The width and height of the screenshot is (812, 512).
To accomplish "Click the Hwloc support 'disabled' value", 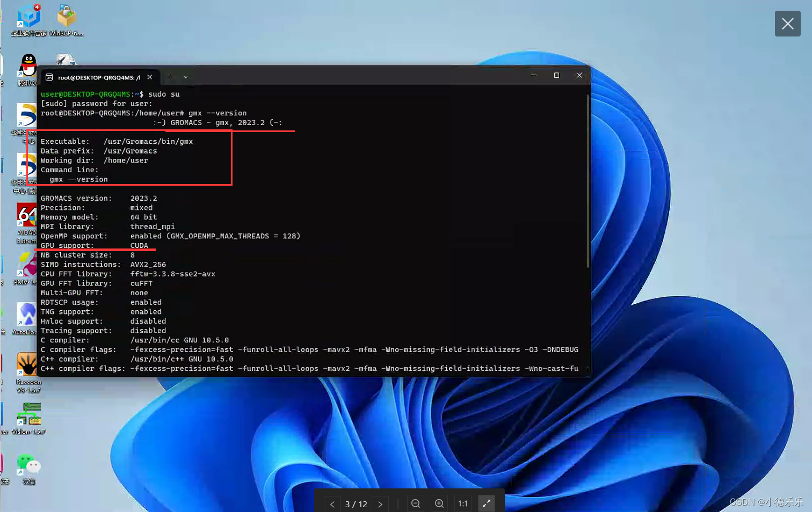I will [x=148, y=321].
